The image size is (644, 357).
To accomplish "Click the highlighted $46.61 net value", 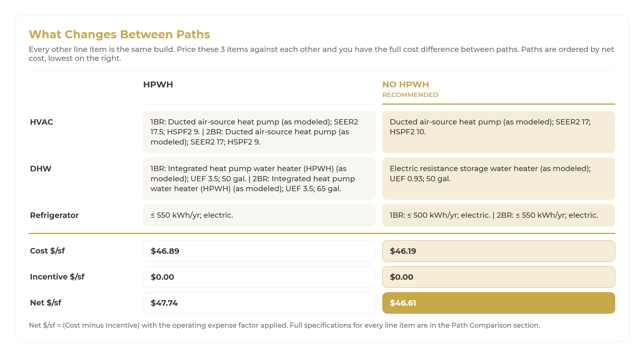I will pyautogui.click(x=498, y=303).
